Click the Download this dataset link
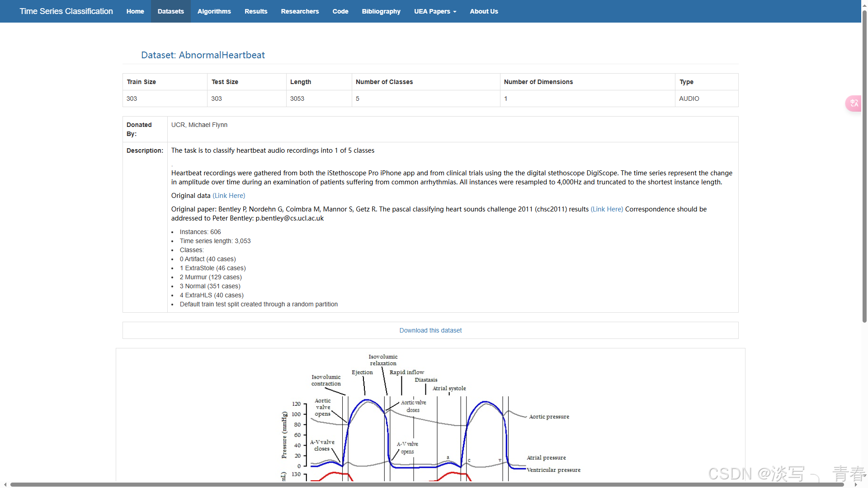The image size is (868, 488). [x=430, y=330]
